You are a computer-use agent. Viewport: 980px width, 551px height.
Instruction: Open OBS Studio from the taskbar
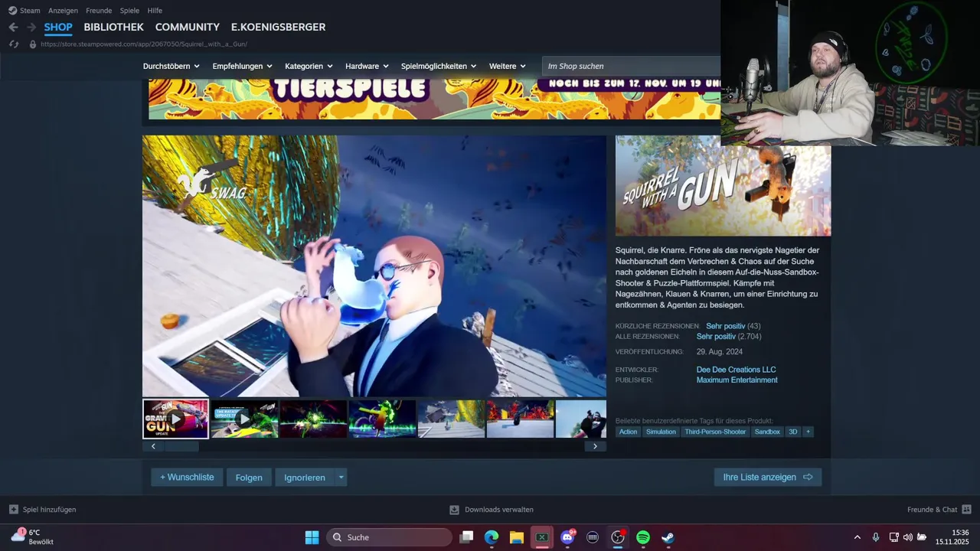coord(618,537)
